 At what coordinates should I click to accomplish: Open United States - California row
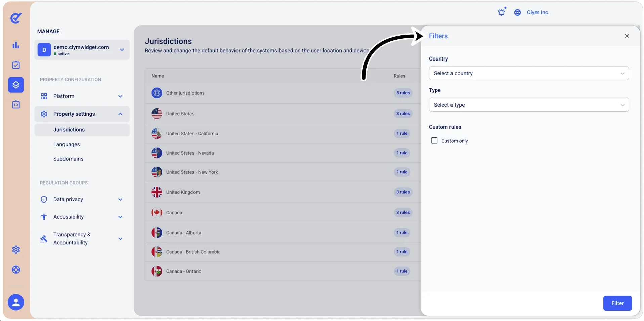coord(283,133)
